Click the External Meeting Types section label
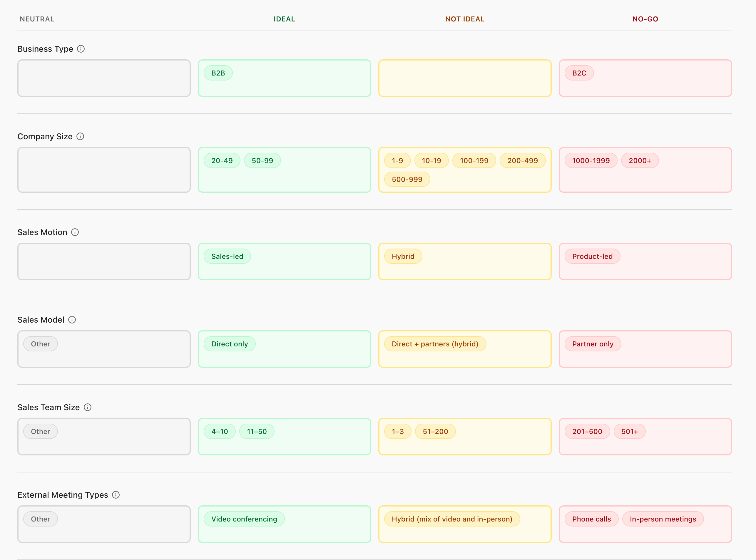Image resolution: width=756 pixels, height=560 pixels. (63, 495)
